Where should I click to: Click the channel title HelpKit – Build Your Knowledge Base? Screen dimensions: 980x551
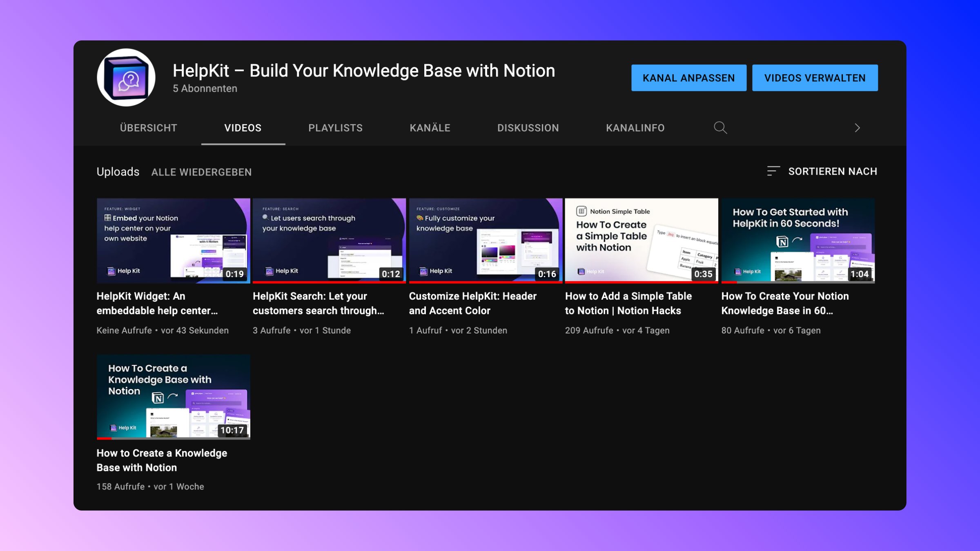(364, 71)
